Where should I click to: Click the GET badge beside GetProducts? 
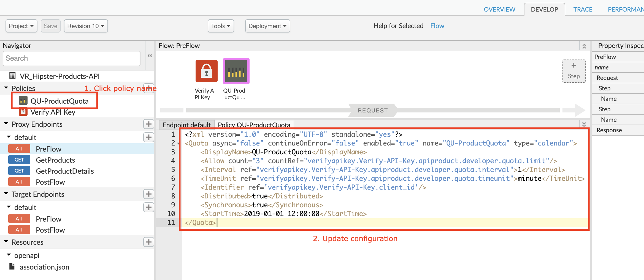point(19,160)
